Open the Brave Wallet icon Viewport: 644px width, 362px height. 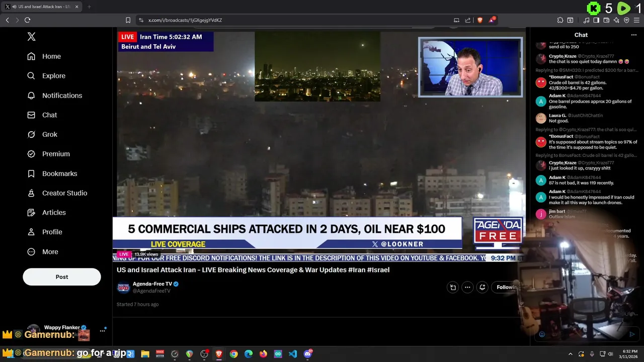[x=606, y=20]
